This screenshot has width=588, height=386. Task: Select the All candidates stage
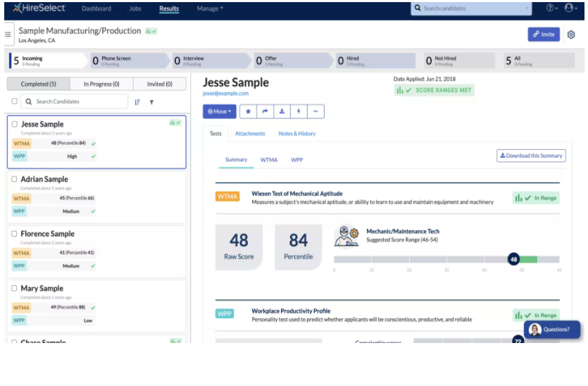click(x=539, y=61)
